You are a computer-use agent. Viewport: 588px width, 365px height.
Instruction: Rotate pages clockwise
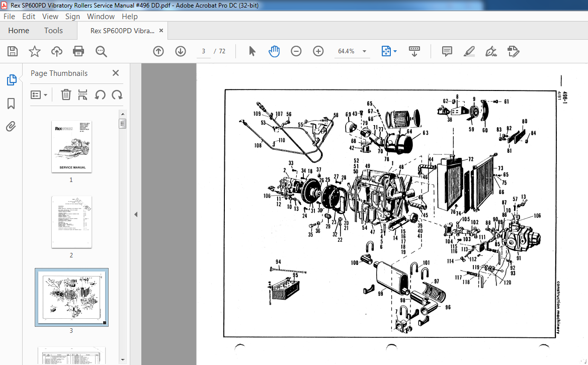click(x=117, y=95)
